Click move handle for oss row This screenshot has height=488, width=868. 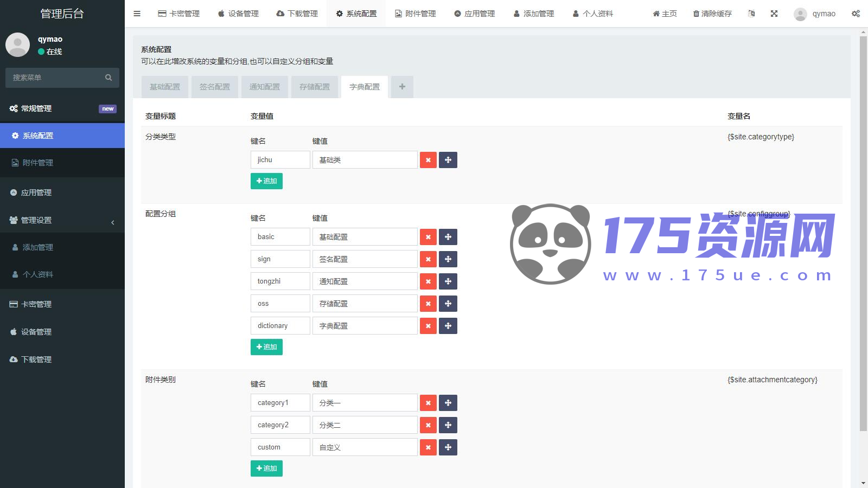(x=448, y=304)
